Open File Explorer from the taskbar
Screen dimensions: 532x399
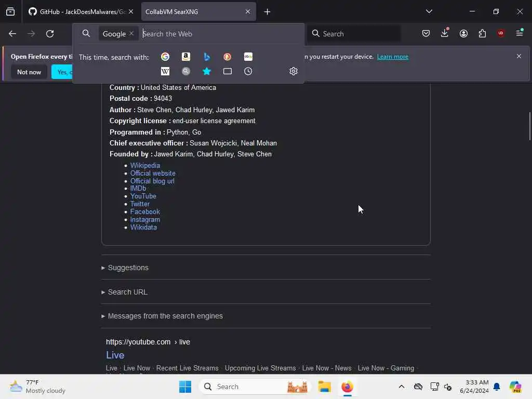324,387
